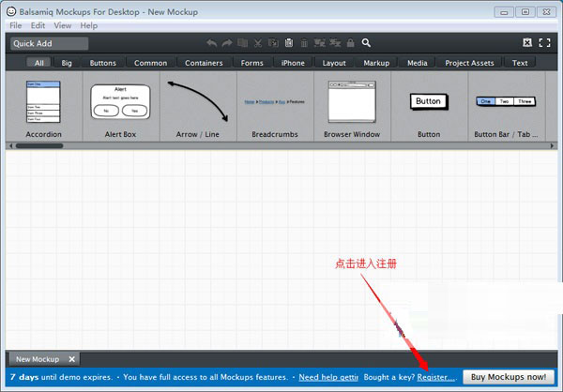The width and height of the screenshot is (563, 392).
Task: Click the Register link
Action: click(436, 377)
